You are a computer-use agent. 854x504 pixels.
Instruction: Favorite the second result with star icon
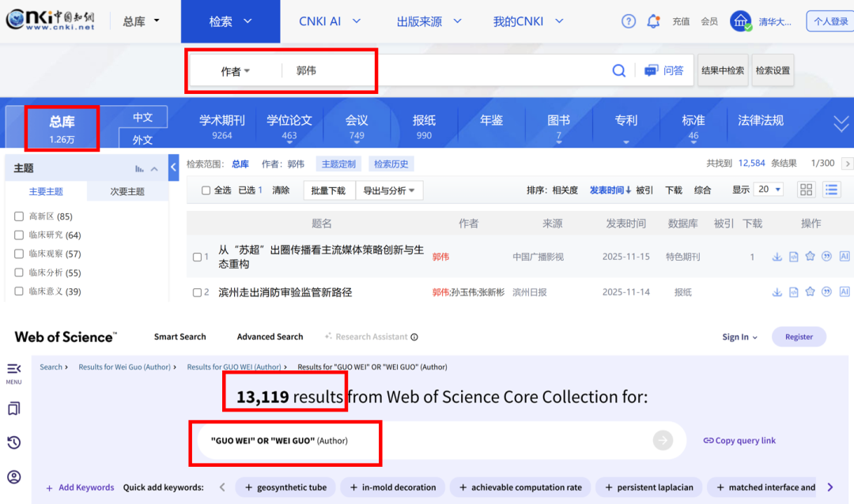[x=810, y=291]
